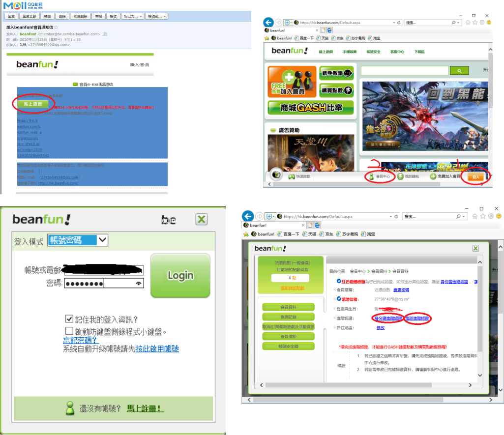Go back in homepage browser window

pos(268,23)
